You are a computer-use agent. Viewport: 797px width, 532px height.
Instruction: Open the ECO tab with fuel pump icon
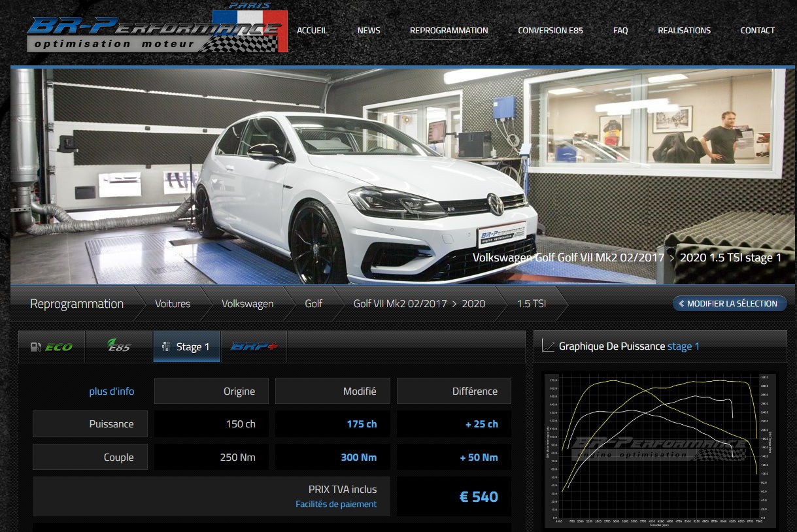[x=52, y=346]
